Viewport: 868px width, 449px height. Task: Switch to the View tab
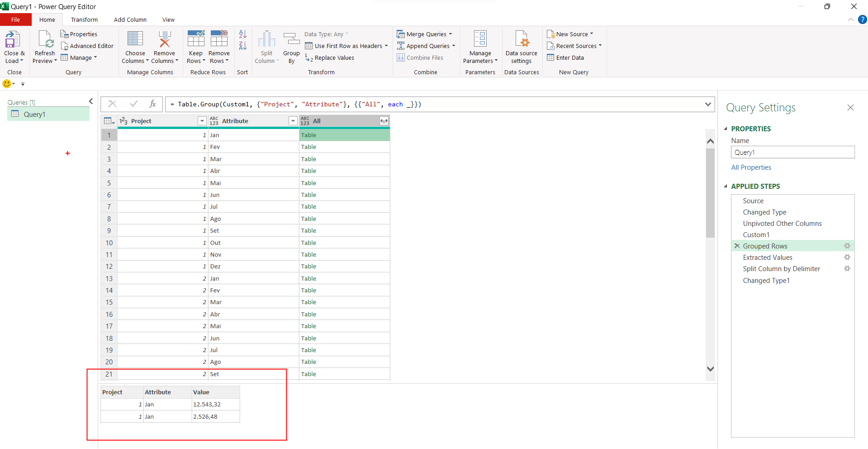(x=168, y=19)
